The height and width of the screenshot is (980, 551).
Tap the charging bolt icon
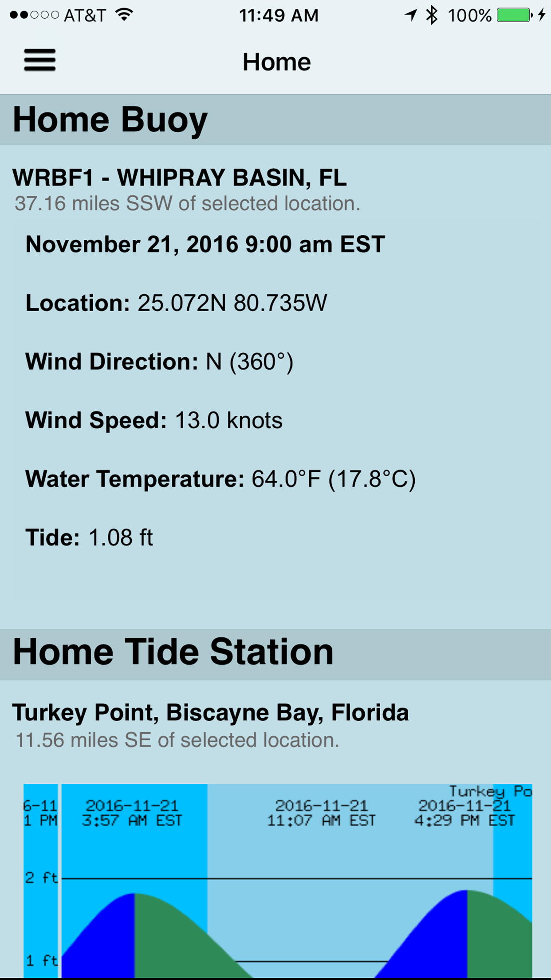click(x=541, y=15)
